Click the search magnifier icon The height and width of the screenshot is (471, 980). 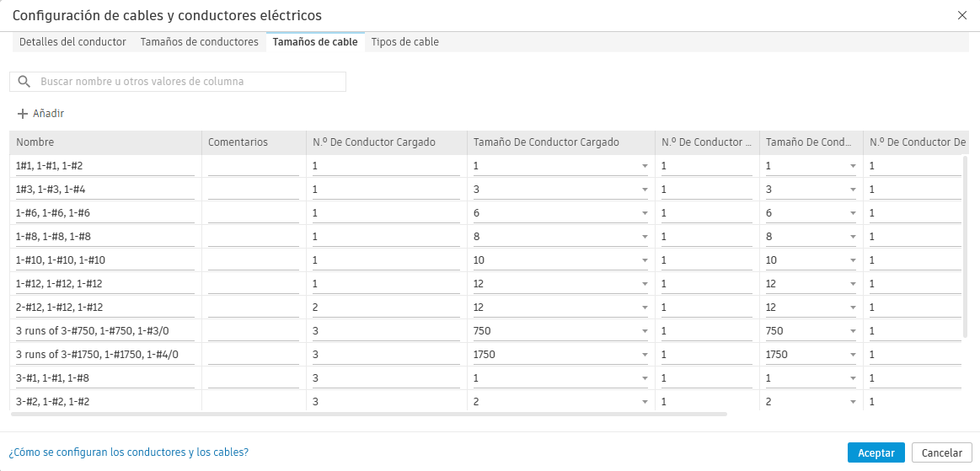24,82
